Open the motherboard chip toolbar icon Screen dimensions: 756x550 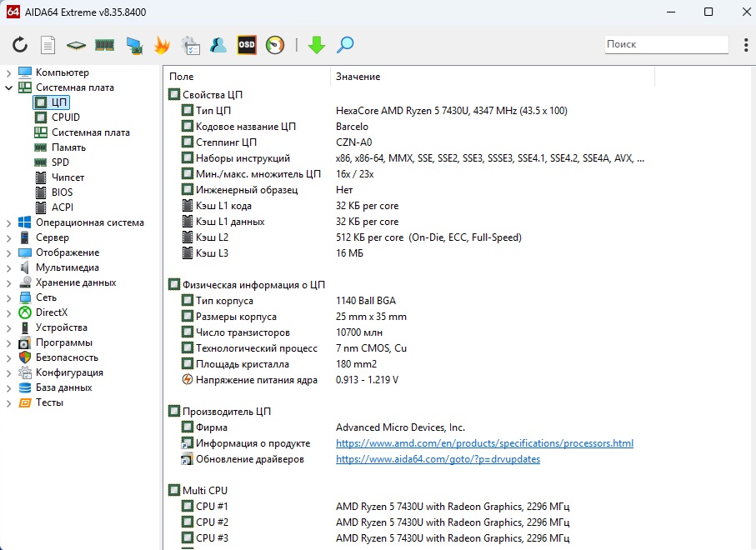(x=76, y=45)
